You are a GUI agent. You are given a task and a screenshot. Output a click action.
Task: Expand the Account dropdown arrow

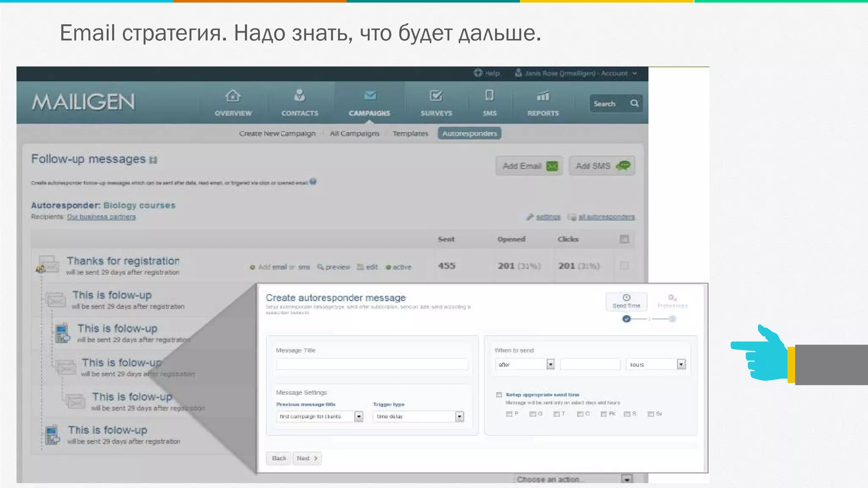[x=635, y=73]
